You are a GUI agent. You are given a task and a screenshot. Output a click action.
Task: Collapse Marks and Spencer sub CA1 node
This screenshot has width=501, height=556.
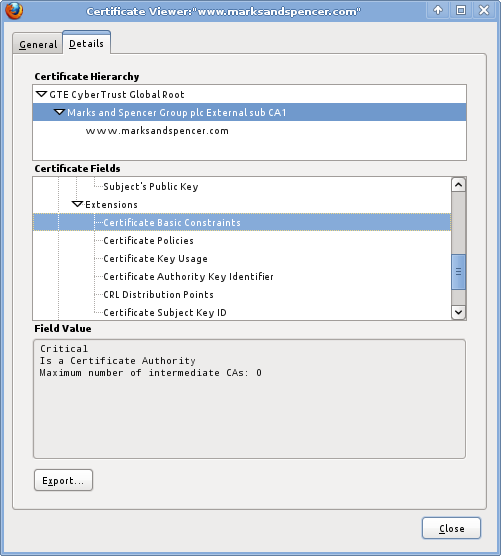coord(59,112)
